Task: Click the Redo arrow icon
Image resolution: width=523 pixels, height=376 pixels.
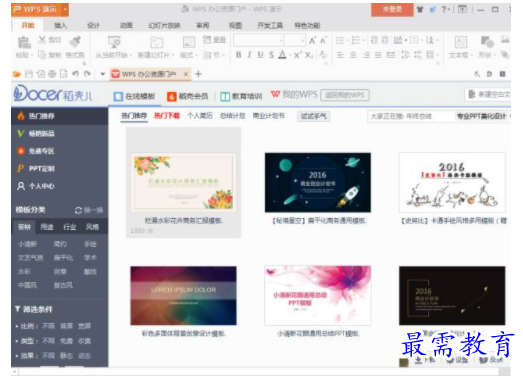Action: 87,74
